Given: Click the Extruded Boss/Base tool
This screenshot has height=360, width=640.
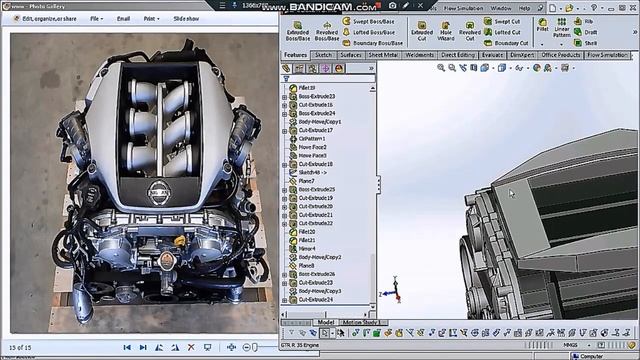Looking at the screenshot, I should tap(298, 31).
